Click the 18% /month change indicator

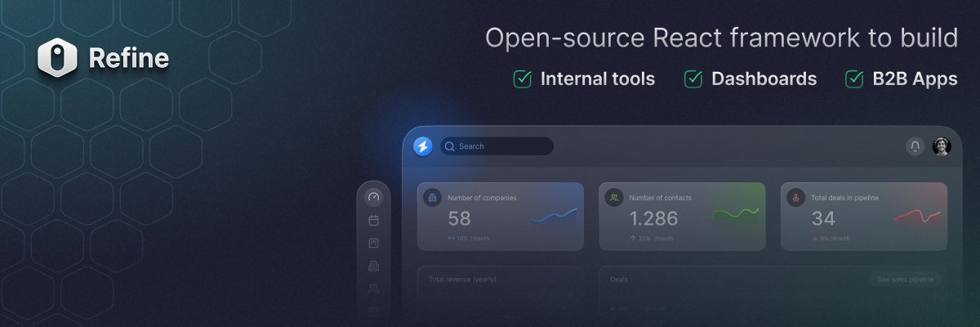[x=469, y=239]
